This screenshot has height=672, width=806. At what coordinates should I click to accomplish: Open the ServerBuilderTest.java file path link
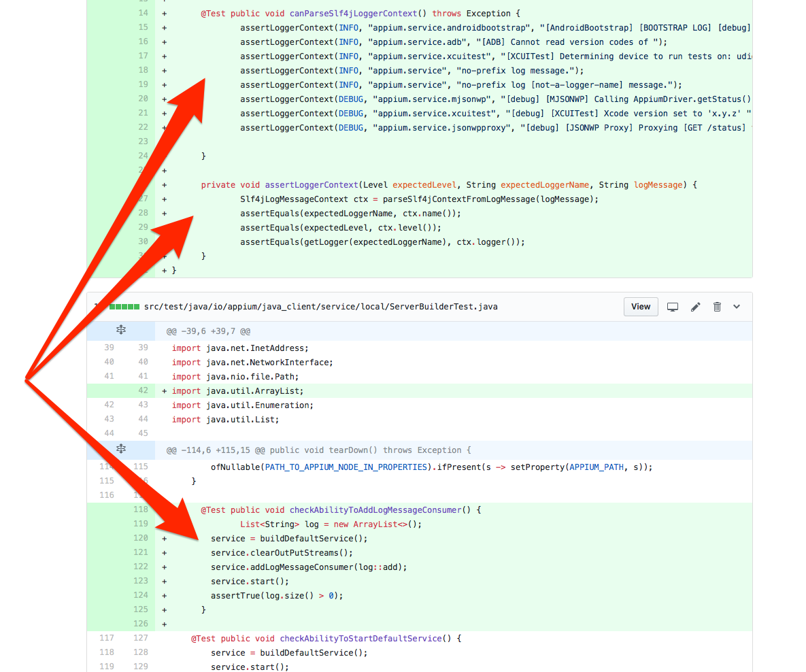point(321,307)
